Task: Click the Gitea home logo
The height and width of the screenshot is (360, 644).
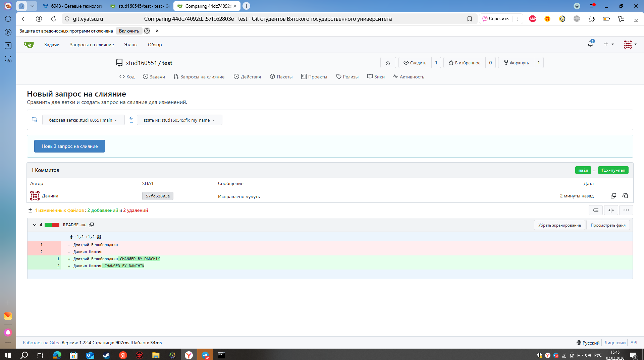Action: 29,45
